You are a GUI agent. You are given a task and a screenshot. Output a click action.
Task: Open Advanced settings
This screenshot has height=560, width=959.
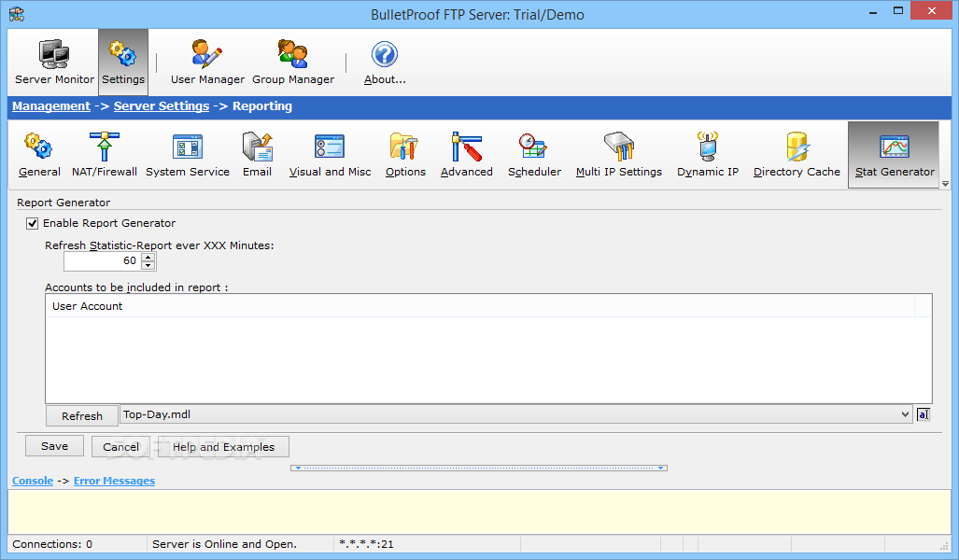[x=467, y=155]
